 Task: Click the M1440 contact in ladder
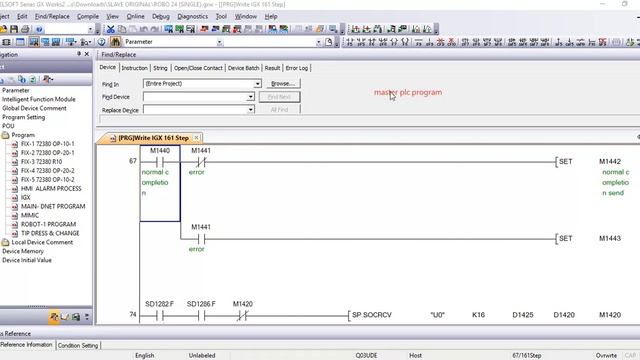(x=160, y=162)
